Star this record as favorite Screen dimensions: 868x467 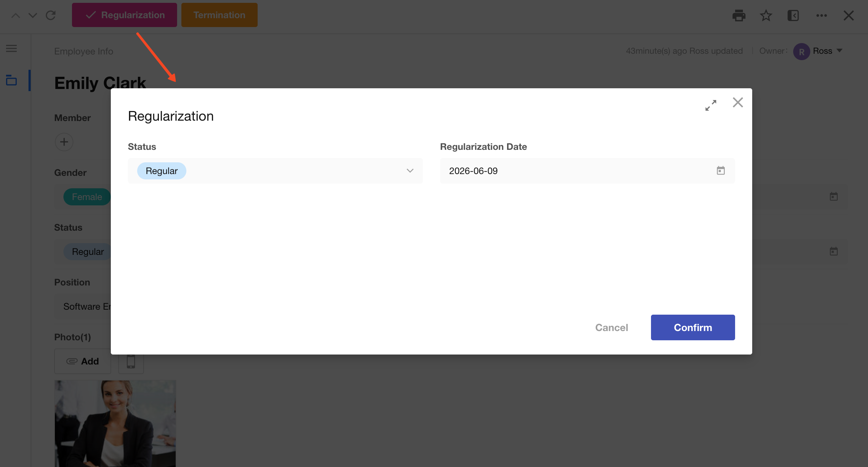(x=766, y=15)
